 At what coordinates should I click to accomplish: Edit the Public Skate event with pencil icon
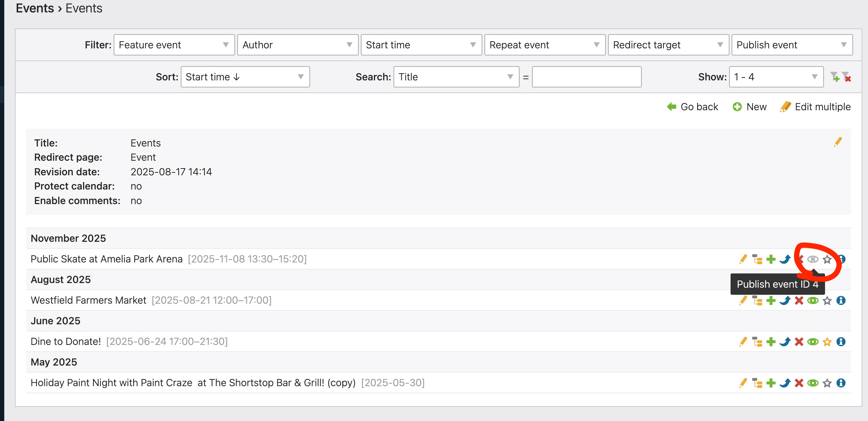point(743,259)
